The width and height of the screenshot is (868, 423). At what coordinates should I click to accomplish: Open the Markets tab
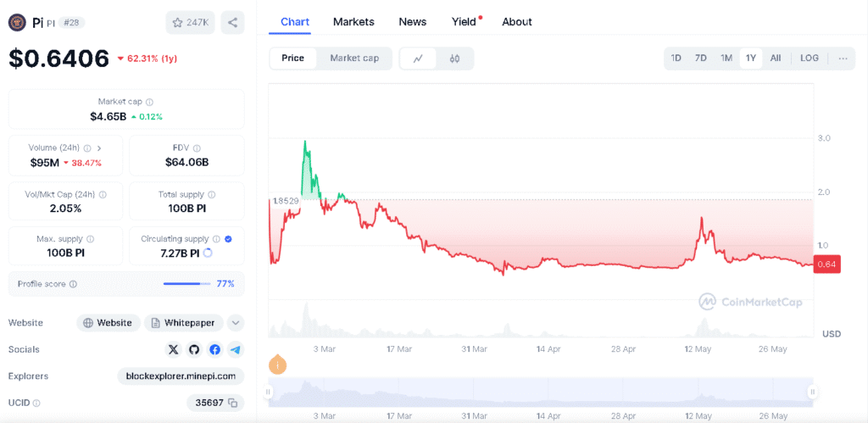[353, 22]
